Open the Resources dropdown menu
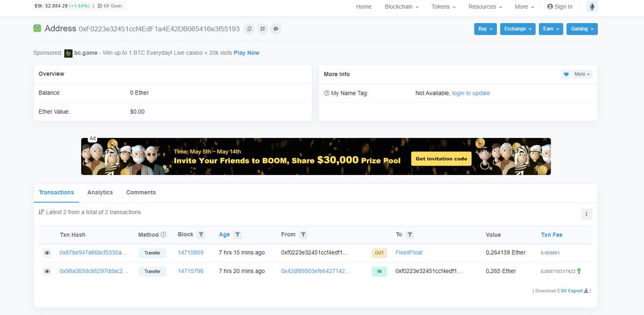Screen dimensions: 644x315 (x=485, y=6)
